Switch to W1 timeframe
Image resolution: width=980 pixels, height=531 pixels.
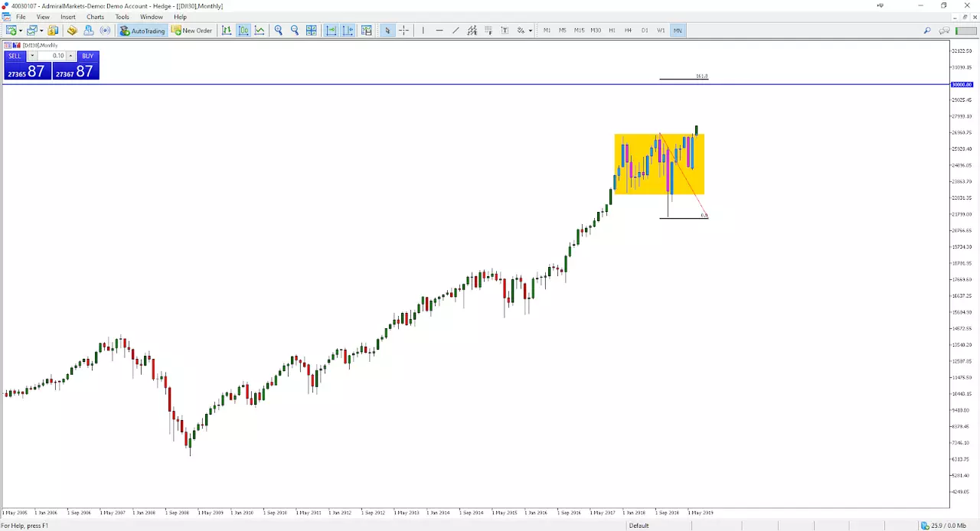[661, 31]
